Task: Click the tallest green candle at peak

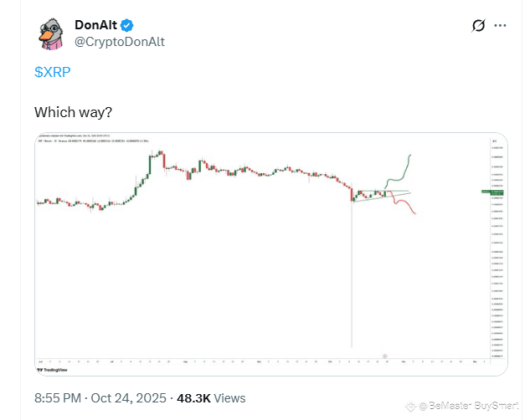Action: (150, 165)
